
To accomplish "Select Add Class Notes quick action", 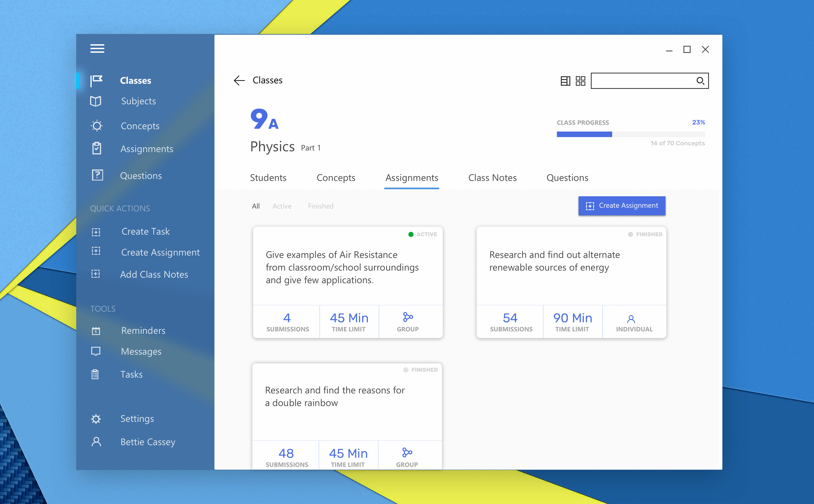I will (154, 274).
